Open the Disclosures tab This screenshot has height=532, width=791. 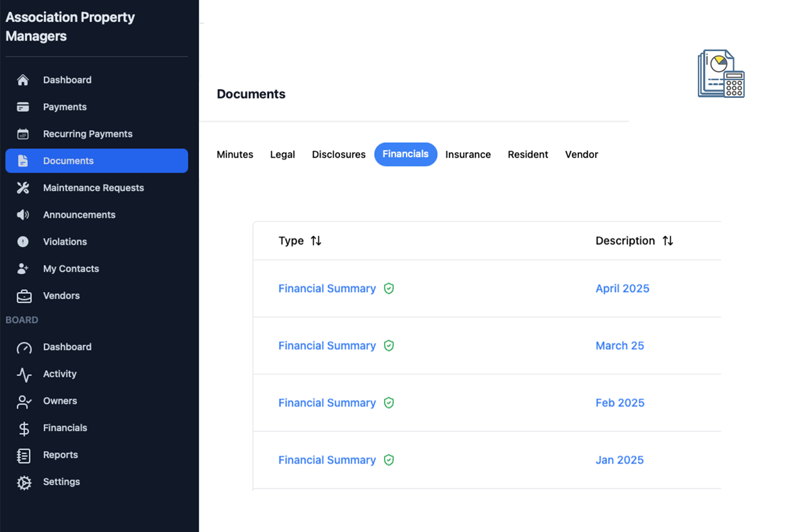click(339, 154)
